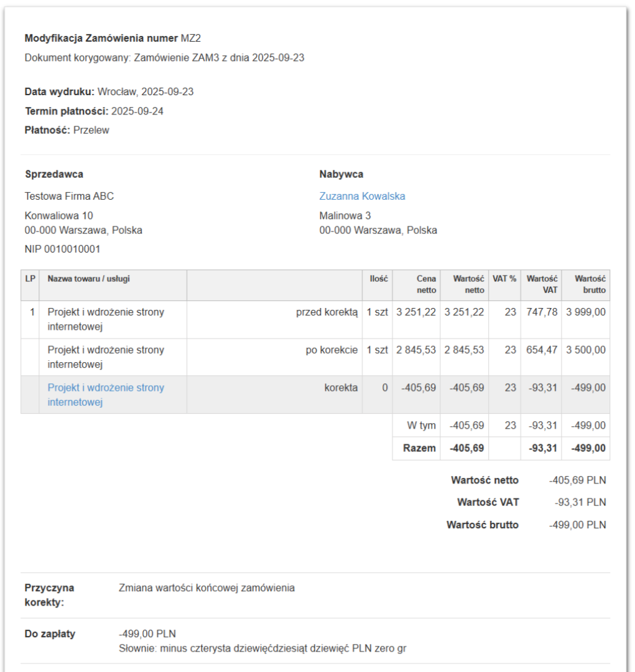Click the po korekcie row label
Screen dimensions: 635x672
pyautogui.click(x=333, y=349)
